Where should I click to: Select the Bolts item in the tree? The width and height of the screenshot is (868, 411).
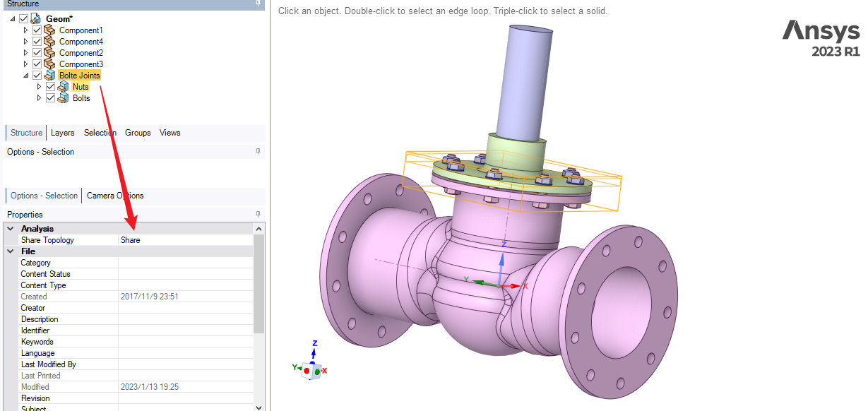(x=81, y=98)
